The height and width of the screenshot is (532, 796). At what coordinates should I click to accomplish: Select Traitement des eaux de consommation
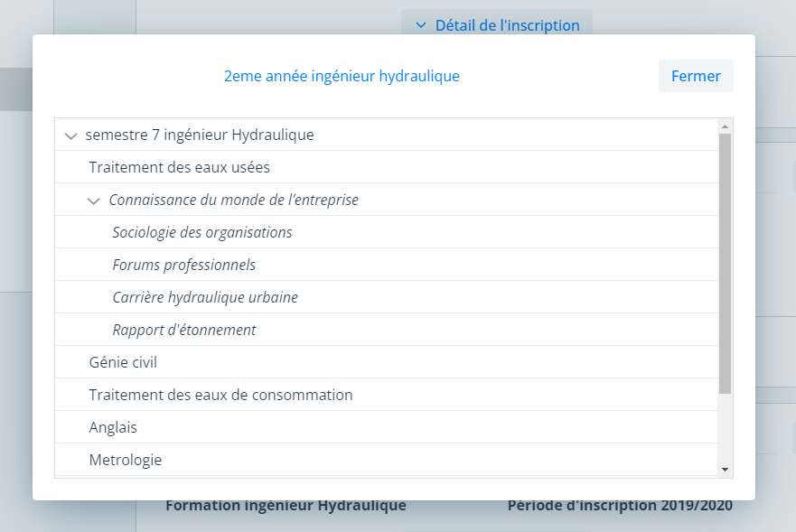(220, 395)
